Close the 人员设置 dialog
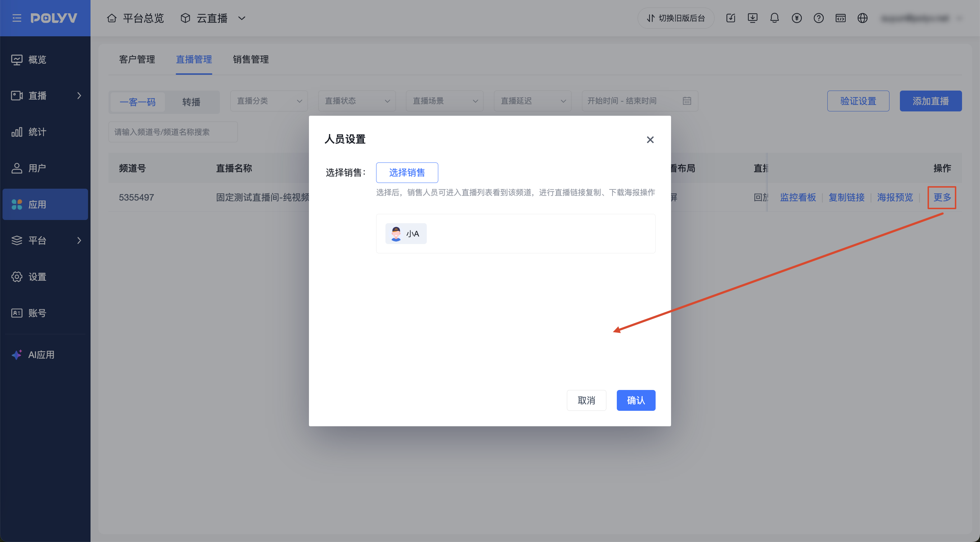The image size is (980, 542). click(x=650, y=140)
